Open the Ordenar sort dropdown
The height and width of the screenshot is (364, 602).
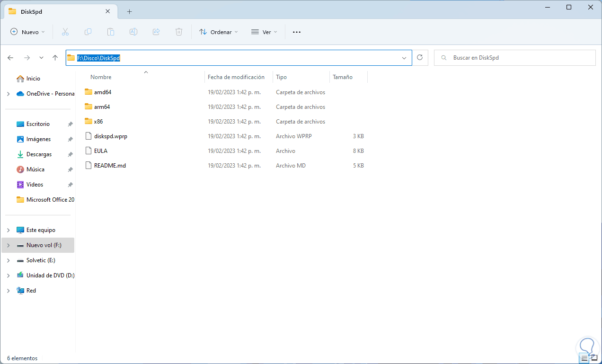click(x=218, y=32)
